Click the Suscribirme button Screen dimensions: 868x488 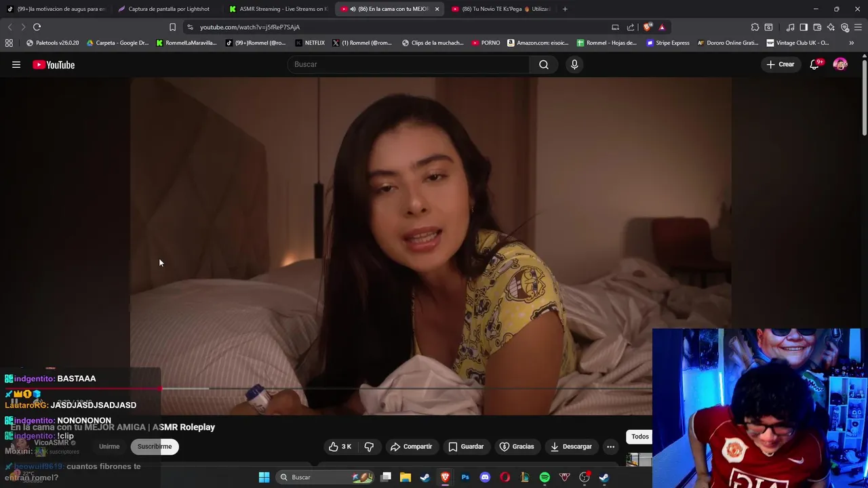pos(155,447)
